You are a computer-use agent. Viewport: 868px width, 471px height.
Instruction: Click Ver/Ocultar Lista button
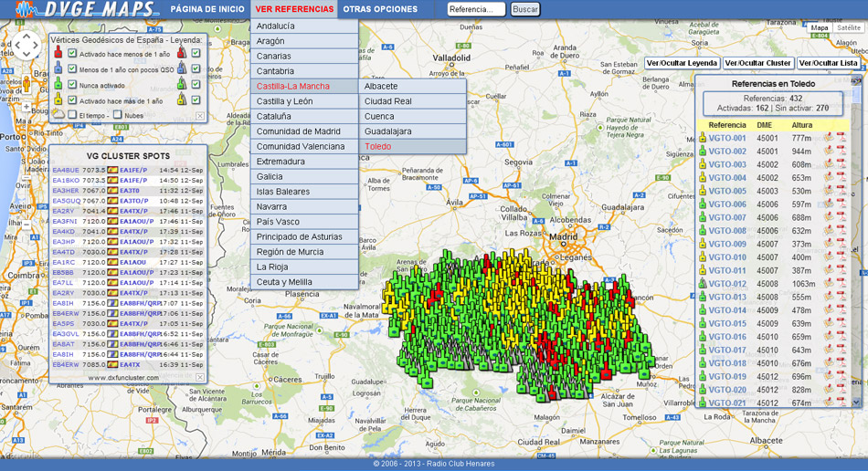828,63
